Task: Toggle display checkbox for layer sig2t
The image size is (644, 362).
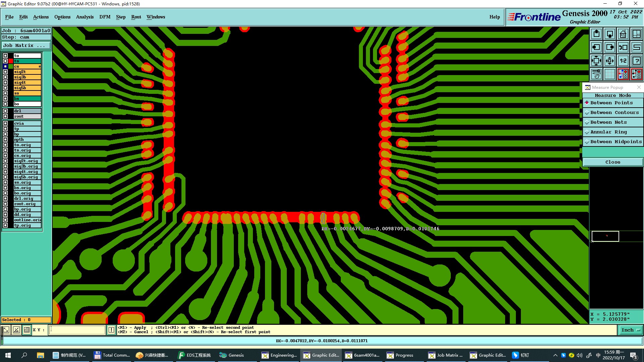Action: (x=5, y=72)
